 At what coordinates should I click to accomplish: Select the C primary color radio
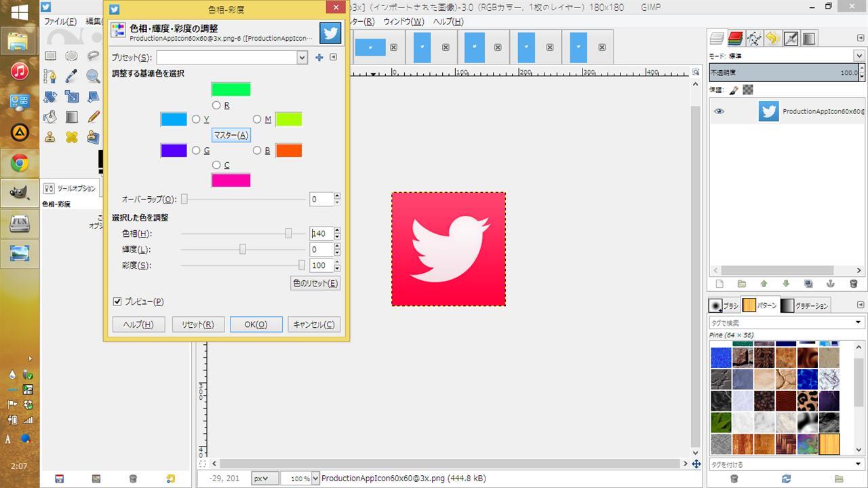pos(216,165)
